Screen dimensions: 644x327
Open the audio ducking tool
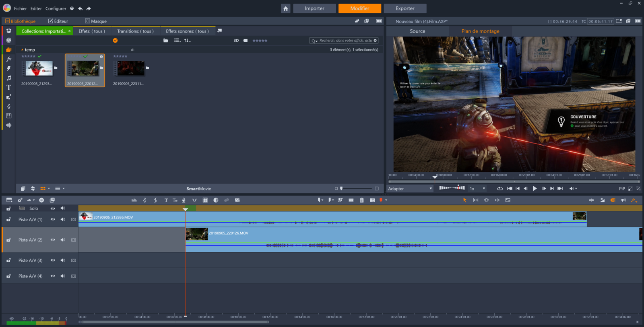[194, 200]
